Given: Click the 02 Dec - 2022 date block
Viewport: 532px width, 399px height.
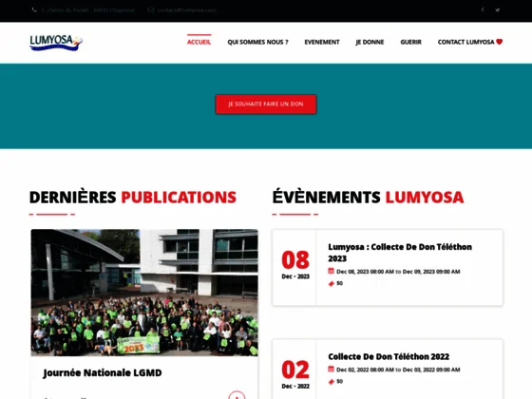Looking at the screenshot, I should coord(295,374).
